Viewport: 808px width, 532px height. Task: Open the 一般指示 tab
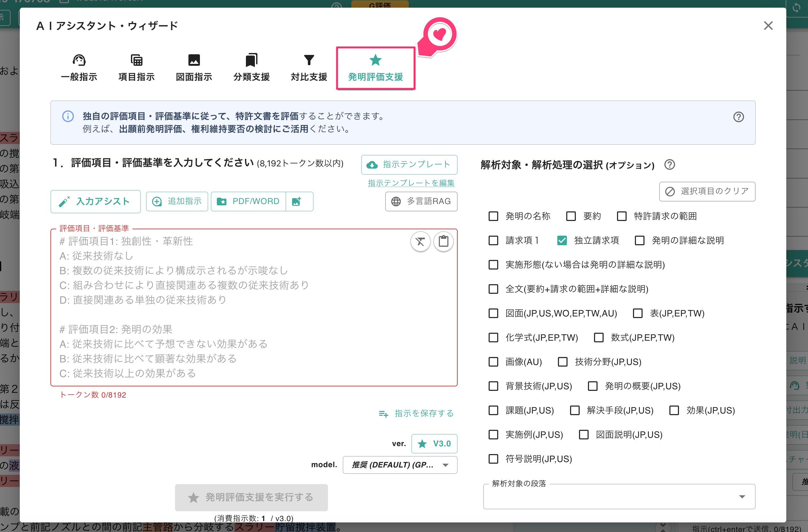pyautogui.click(x=79, y=68)
